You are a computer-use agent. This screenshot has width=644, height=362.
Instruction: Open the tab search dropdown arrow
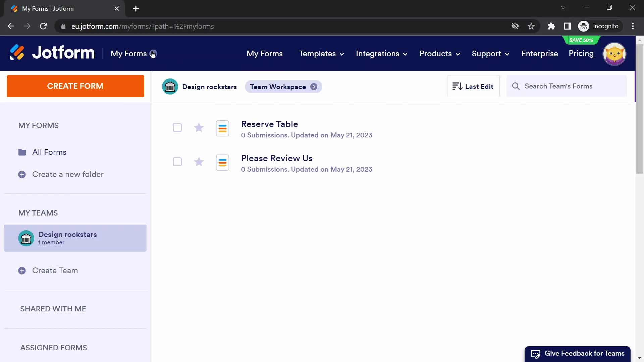pyautogui.click(x=563, y=7)
